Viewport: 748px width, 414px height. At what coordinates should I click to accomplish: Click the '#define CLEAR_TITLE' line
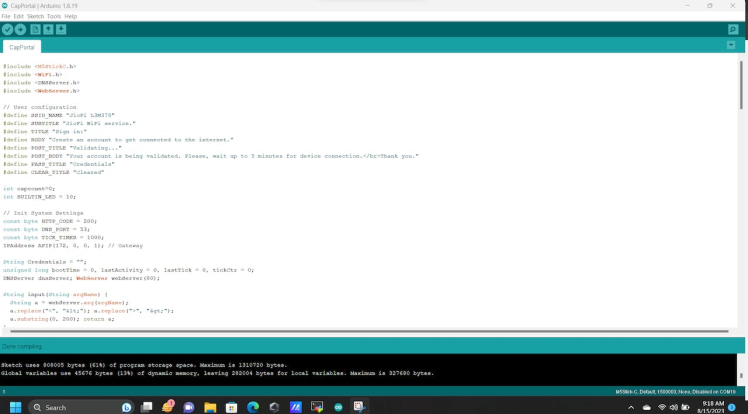point(53,172)
